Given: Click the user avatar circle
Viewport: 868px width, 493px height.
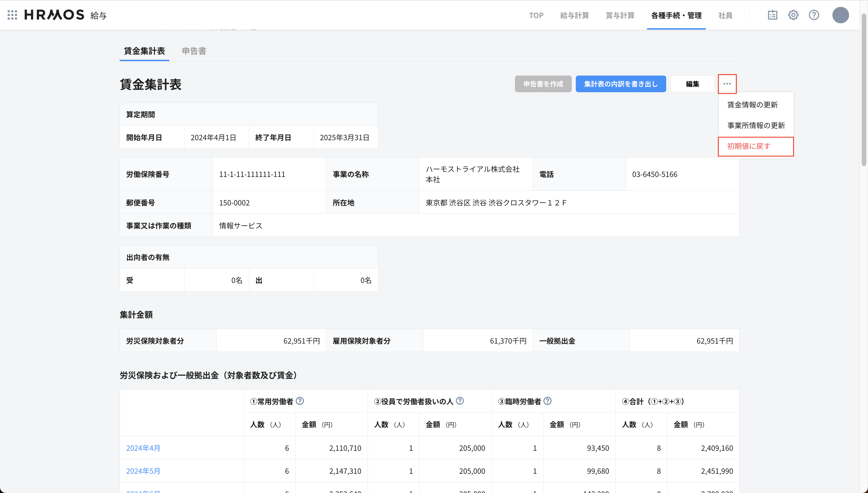Looking at the screenshot, I should 840,15.
